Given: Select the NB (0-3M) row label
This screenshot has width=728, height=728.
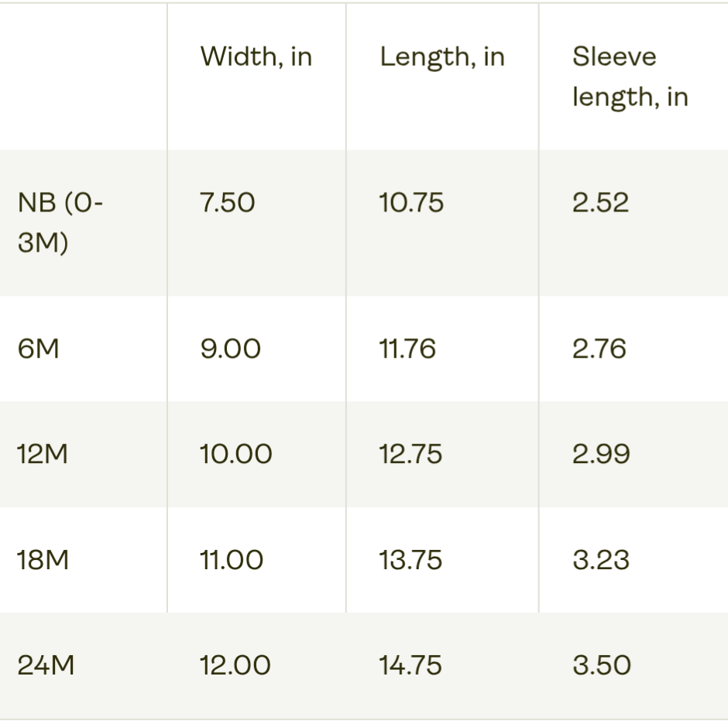Looking at the screenshot, I should pyautogui.click(x=60, y=222).
